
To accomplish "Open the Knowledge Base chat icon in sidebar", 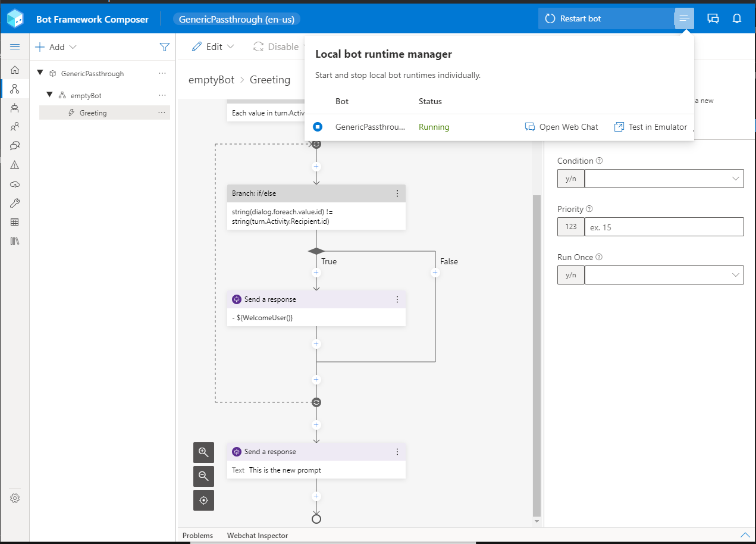I will [15, 146].
